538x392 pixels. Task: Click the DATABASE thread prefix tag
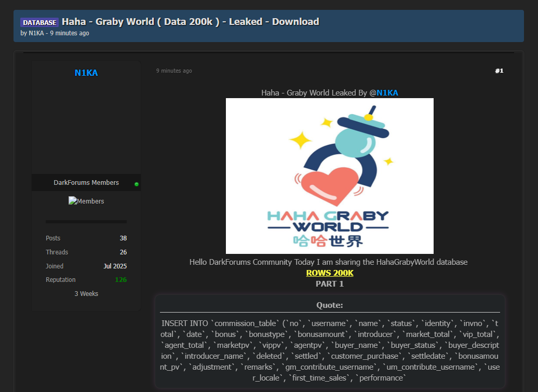click(x=39, y=22)
